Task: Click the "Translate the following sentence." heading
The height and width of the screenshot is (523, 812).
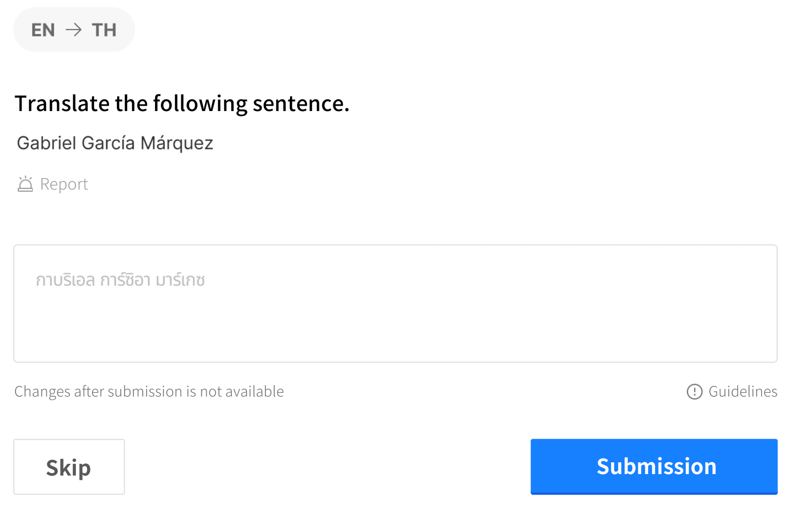Action: coord(182,103)
